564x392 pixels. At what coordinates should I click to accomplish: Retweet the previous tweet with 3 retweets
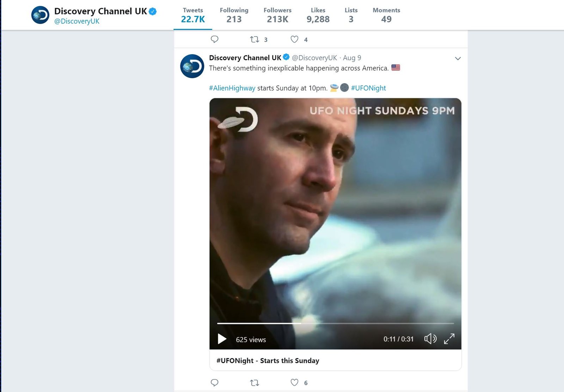(255, 39)
